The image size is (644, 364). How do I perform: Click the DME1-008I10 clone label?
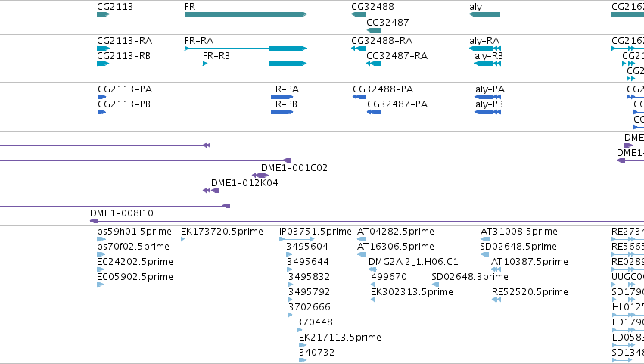122,213
